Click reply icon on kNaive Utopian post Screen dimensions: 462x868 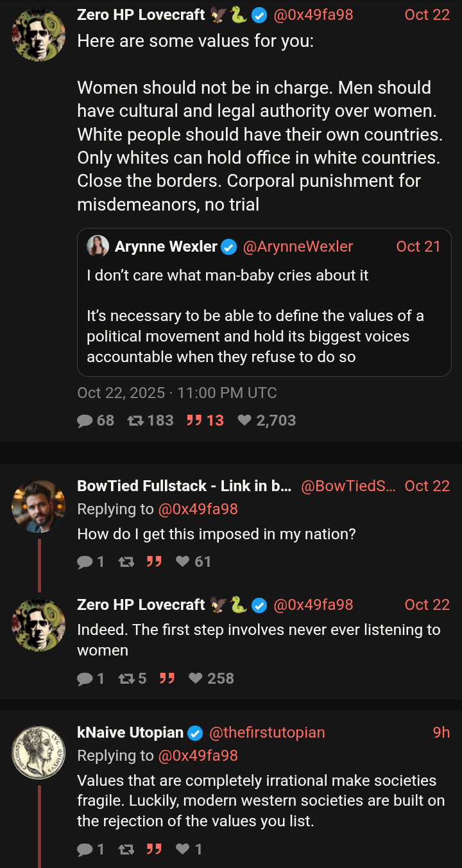click(x=85, y=849)
